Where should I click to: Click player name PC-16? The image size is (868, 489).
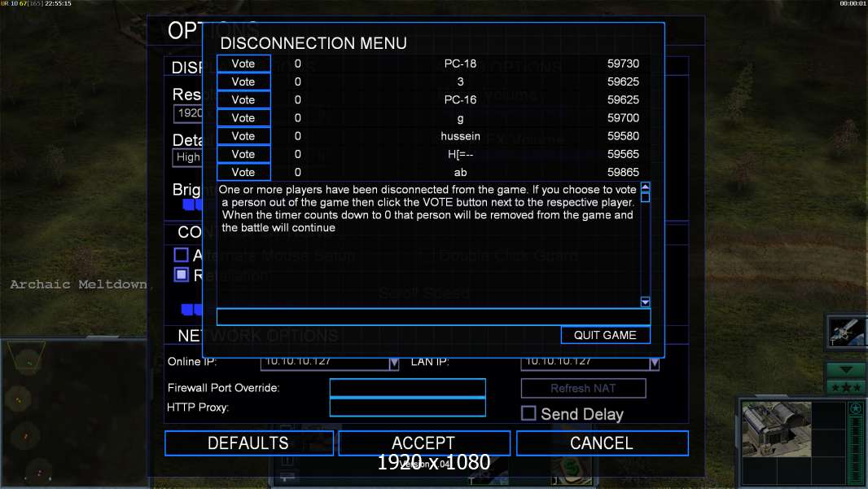461,100
